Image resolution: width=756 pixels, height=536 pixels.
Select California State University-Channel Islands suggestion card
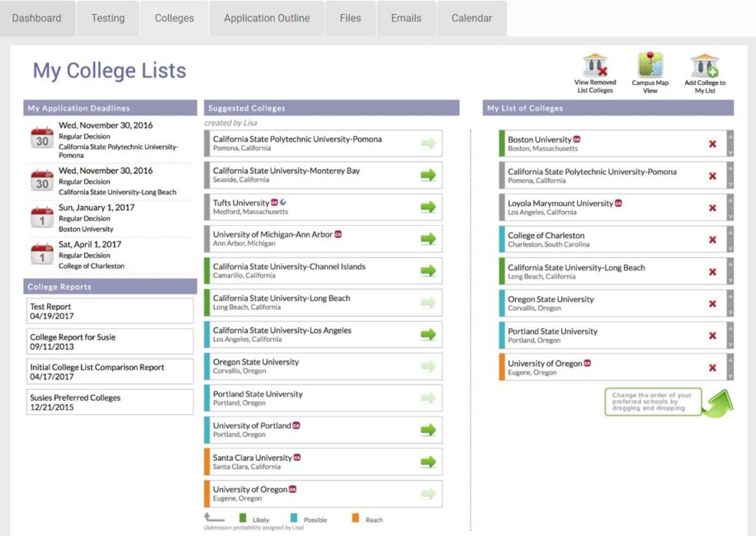[323, 270]
